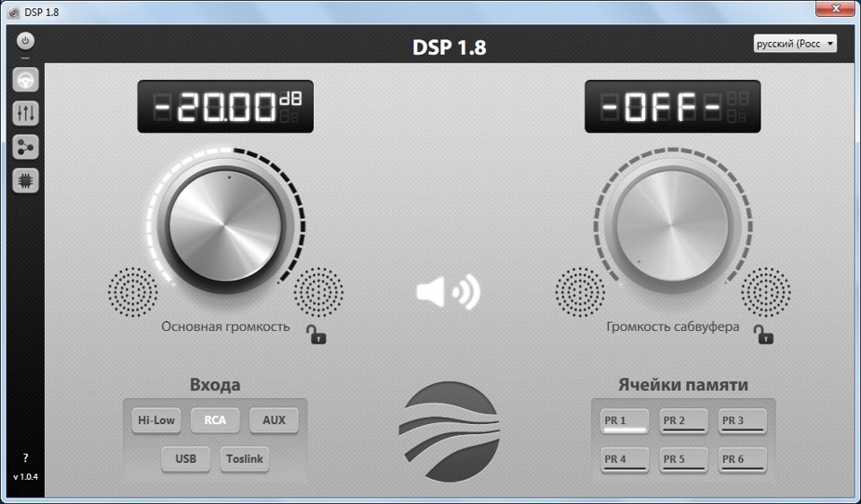The image size is (861, 504).
Task: Open the chip hardware settings icon
Action: [x=25, y=180]
